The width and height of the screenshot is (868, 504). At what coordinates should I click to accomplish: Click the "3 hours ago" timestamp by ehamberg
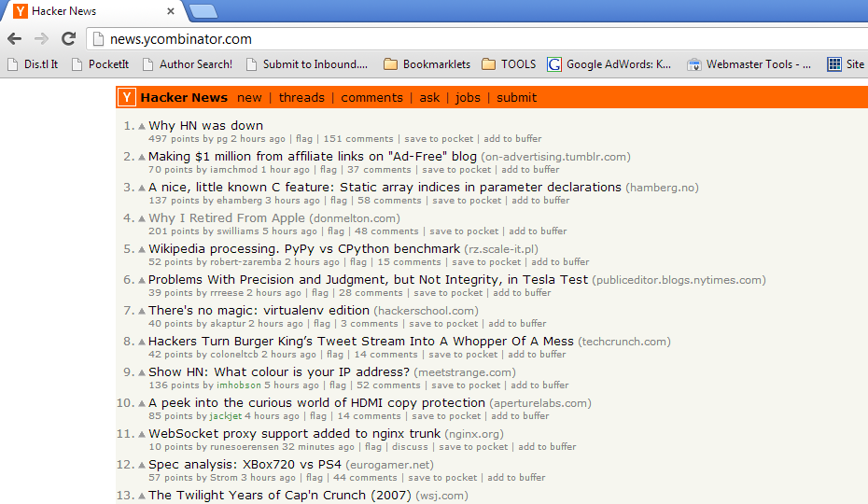[x=292, y=201]
